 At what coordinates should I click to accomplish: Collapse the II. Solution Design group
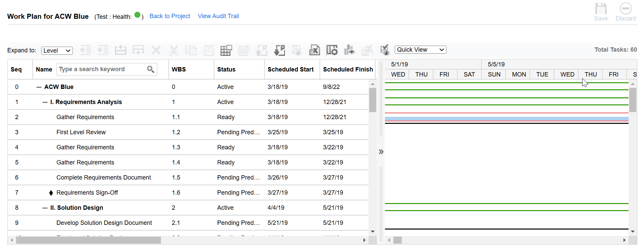tap(45, 208)
